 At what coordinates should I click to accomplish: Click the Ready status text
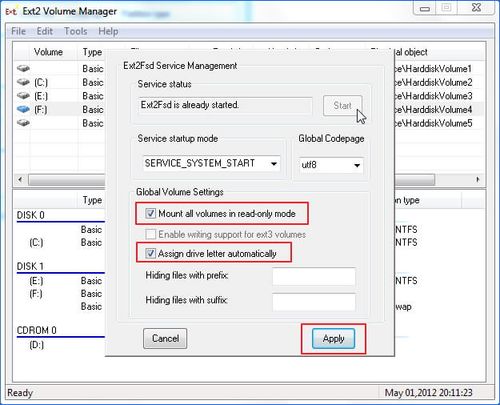(x=20, y=393)
